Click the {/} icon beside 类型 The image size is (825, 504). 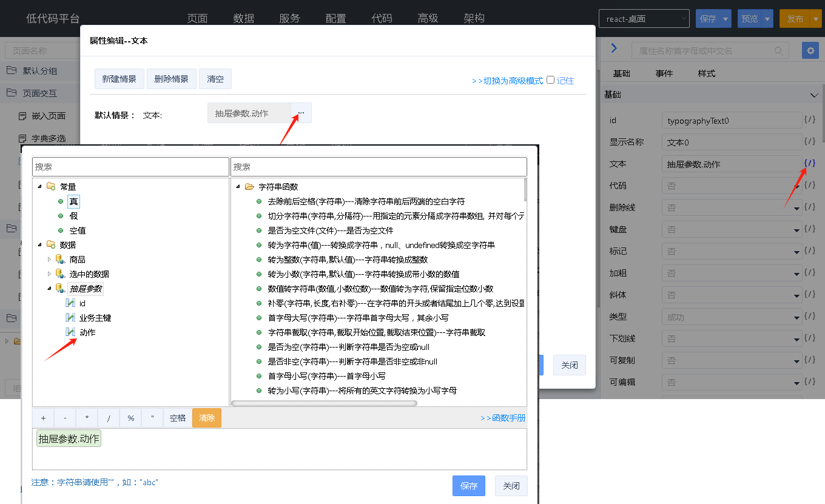(809, 316)
